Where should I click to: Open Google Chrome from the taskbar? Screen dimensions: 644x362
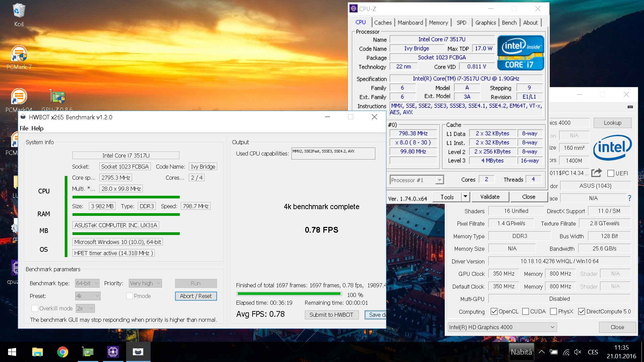(62, 352)
